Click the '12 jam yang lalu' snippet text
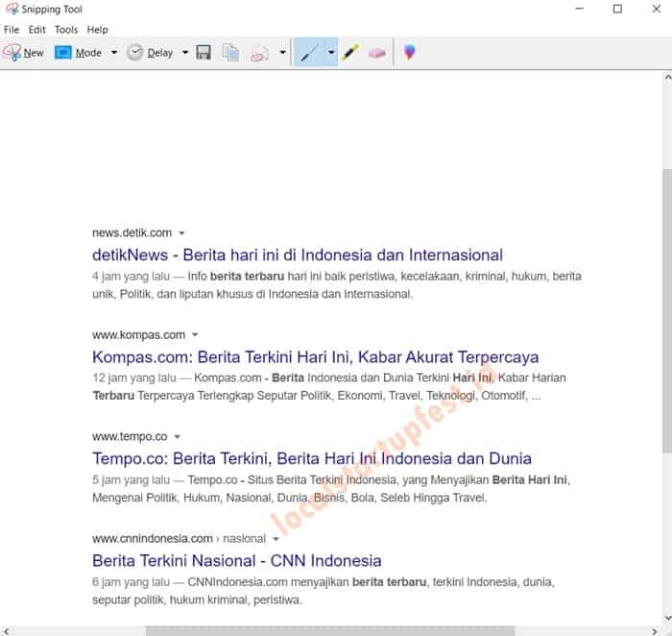Viewport: 672px width, 636px height. click(x=134, y=378)
